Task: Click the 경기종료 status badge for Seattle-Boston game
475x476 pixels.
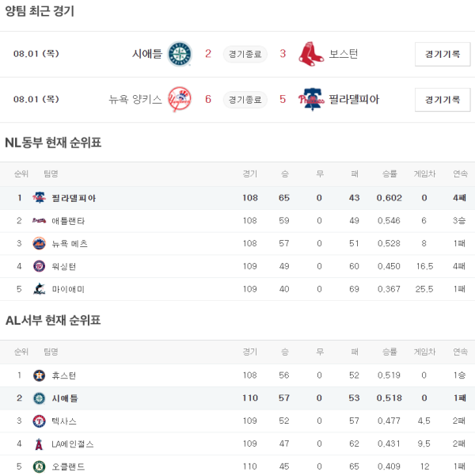Action: pos(244,54)
